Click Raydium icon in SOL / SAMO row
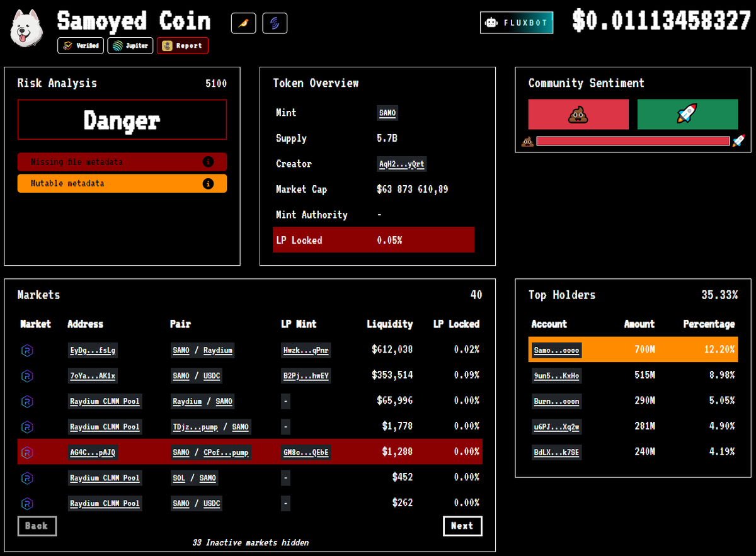This screenshot has height=556, width=756. [x=27, y=478]
